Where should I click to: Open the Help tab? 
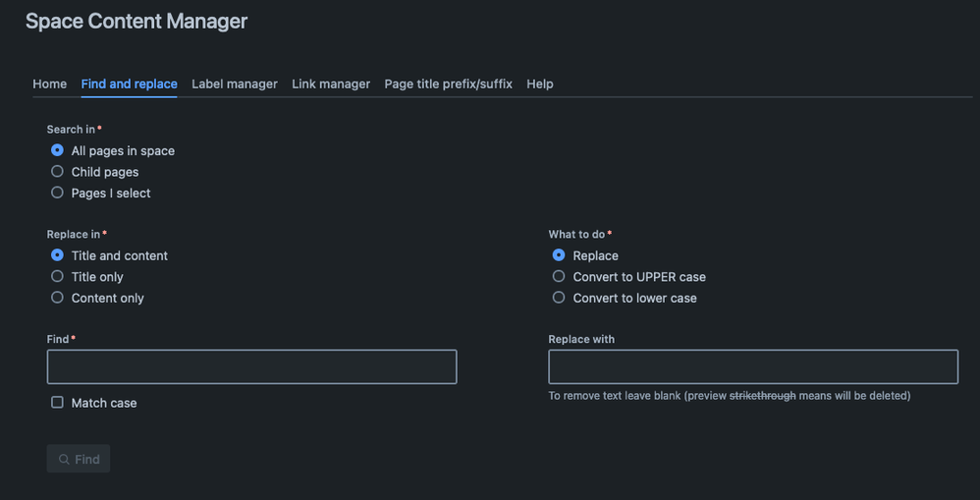[540, 83]
